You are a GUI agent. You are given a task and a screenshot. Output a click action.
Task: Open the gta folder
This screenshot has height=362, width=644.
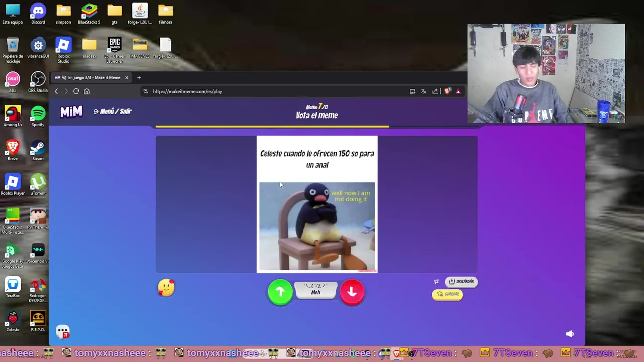point(114,14)
